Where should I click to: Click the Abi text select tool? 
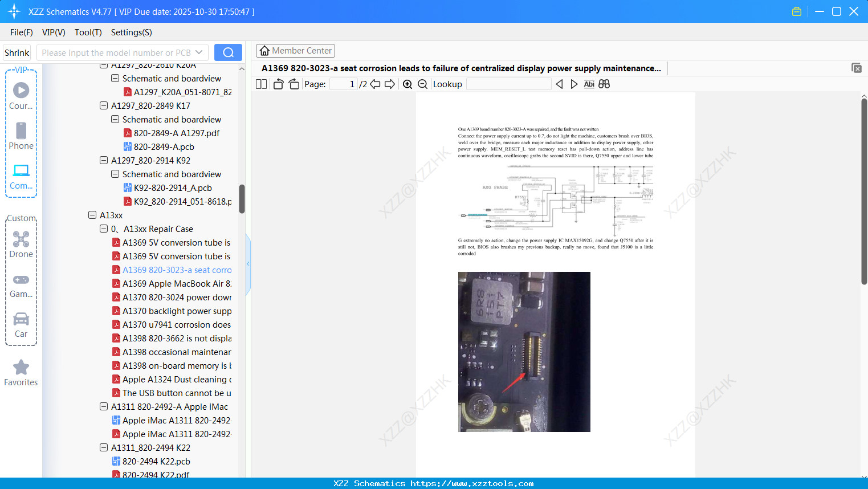[589, 84]
